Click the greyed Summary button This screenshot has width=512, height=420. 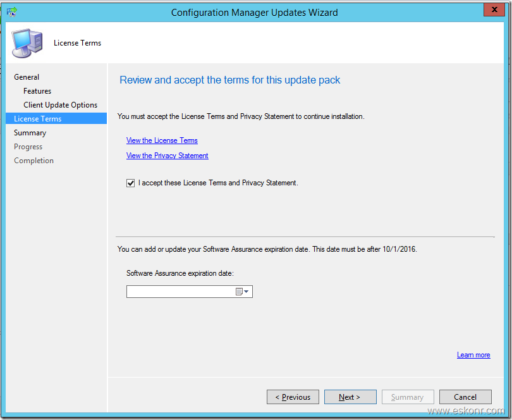pyautogui.click(x=408, y=397)
